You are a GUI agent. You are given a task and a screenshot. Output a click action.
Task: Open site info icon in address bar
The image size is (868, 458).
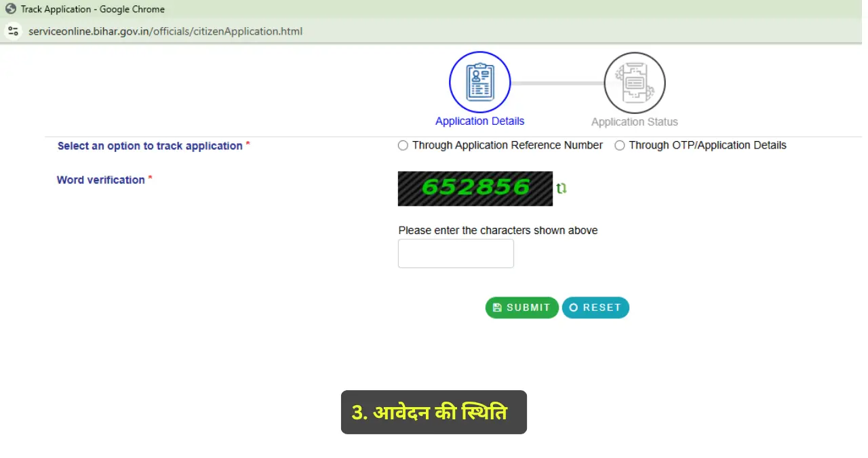(x=13, y=31)
